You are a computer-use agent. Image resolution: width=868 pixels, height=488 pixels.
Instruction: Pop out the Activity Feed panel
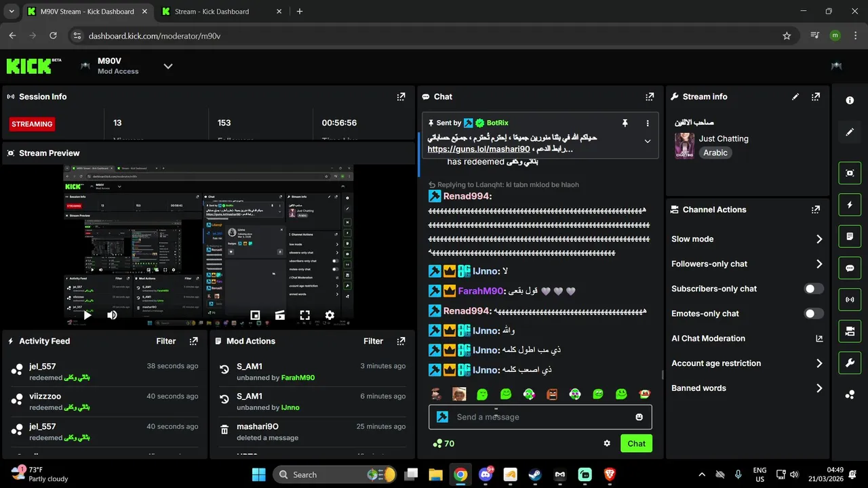(193, 342)
